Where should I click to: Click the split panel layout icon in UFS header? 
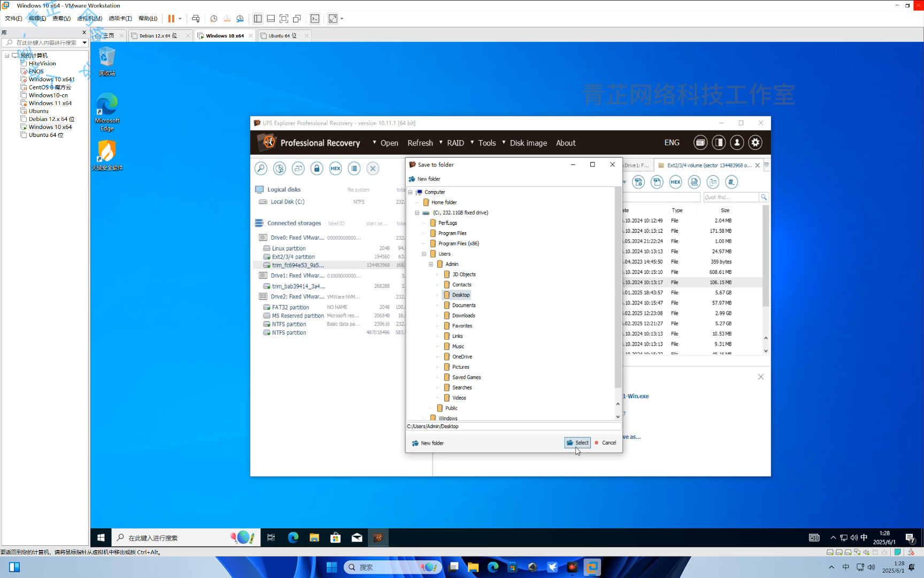pos(719,142)
